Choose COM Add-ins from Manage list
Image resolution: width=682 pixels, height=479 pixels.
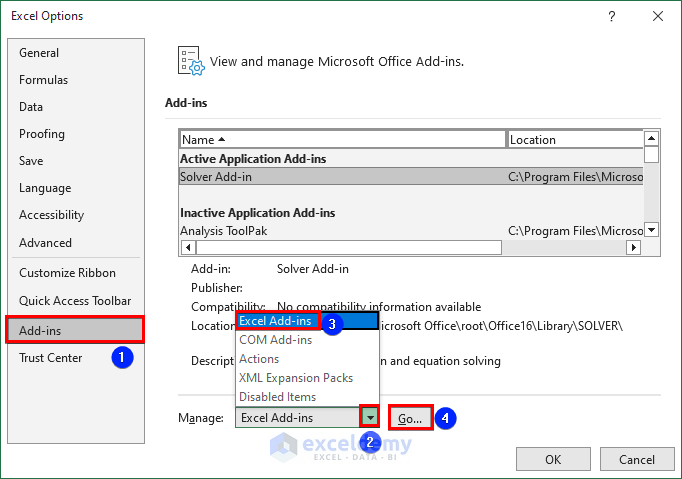tap(276, 340)
